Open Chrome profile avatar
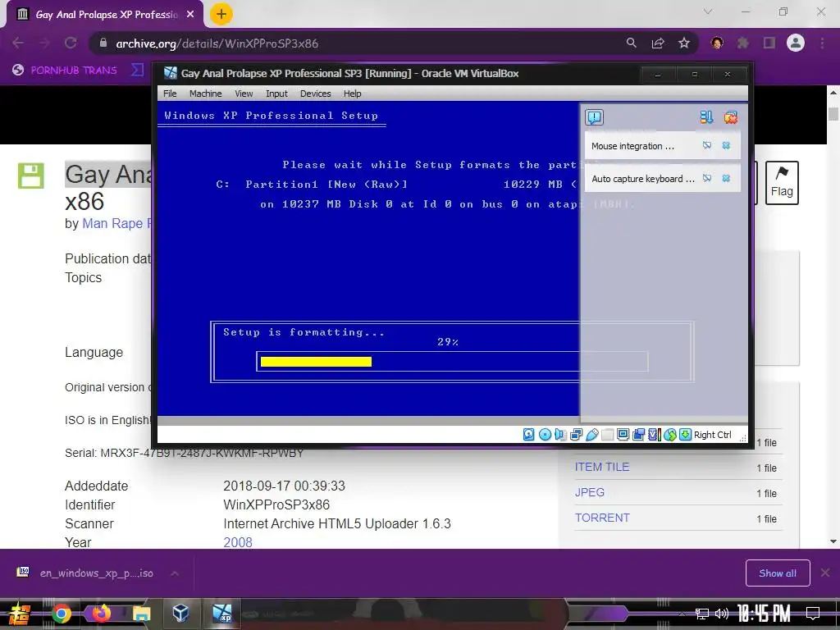Screen dimensions: 840x630 coord(796,43)
